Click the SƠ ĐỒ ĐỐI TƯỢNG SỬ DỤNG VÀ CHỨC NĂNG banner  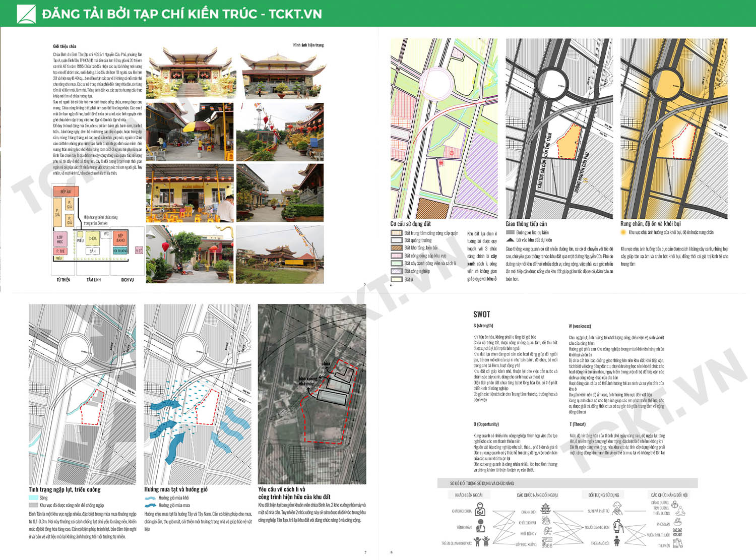tap(568, 483)
